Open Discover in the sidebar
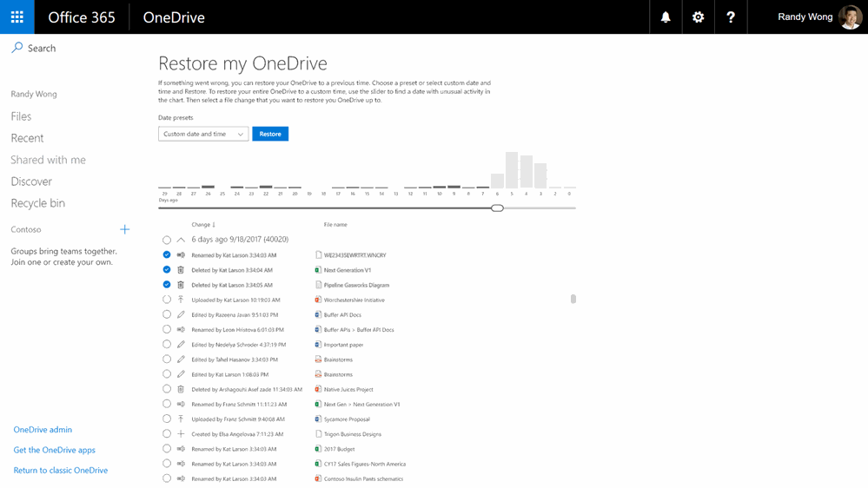 [31, 181]
